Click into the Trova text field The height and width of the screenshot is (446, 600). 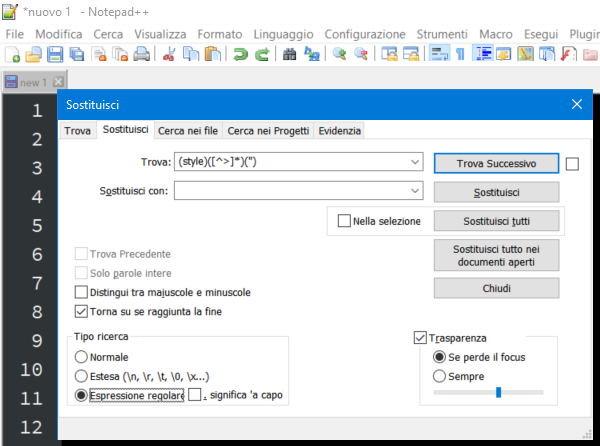[x=291, y=162]
